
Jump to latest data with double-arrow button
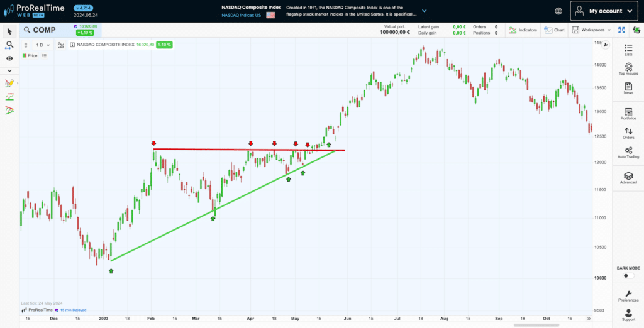point(589,319)
